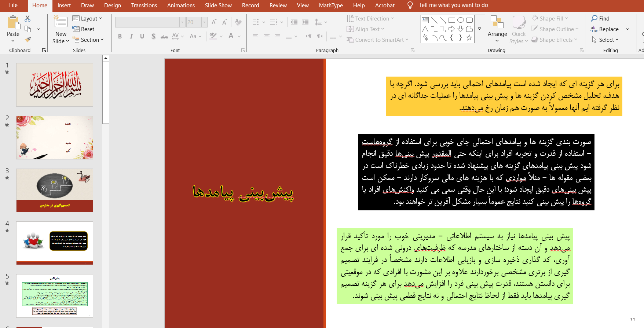Viewport: 644px width, 328px height.
Task: Switch to the Insert ribbon tab
Action: pos(64,5)
